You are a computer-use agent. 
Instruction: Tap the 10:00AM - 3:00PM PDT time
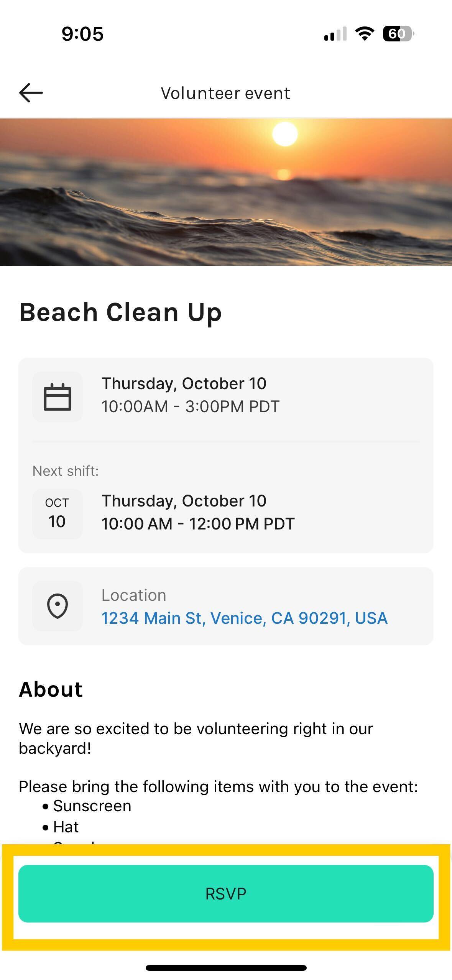[x=191, y=406]
